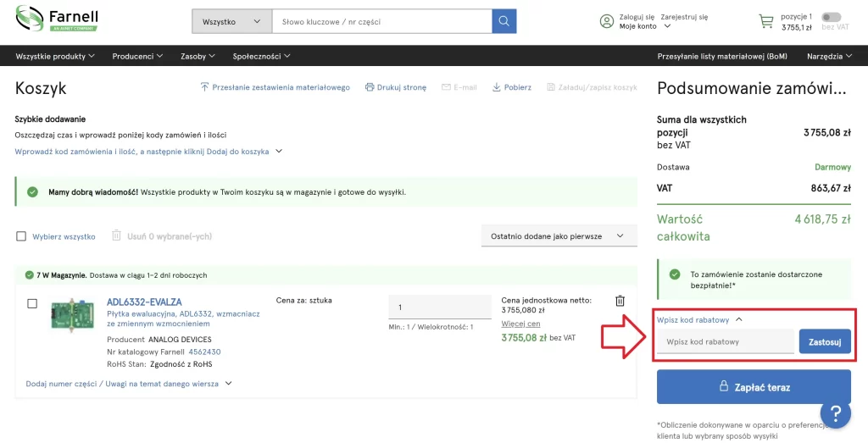The height and width of the screenshot is (443, 868).
Task: Expand the Moje konto dropdown
Action: [x=644, y=26]
